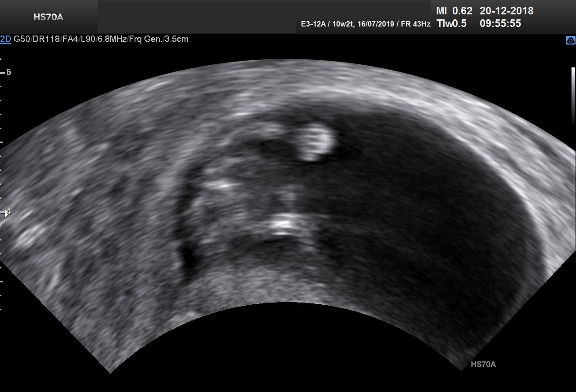Click the 3.5cm depth value
Screen dimensions: 576x392
176,39
